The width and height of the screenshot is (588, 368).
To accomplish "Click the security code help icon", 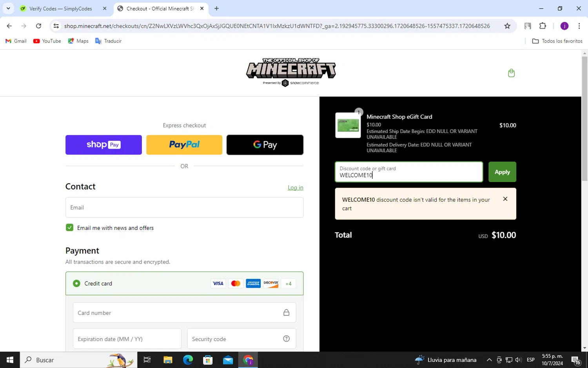I will pos(287,339).
